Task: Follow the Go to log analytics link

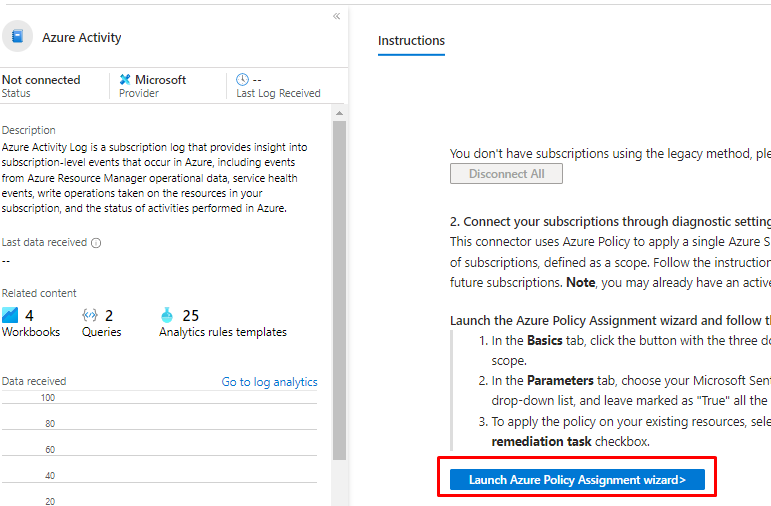Action: pyautogui.click(x=269, y=382)
